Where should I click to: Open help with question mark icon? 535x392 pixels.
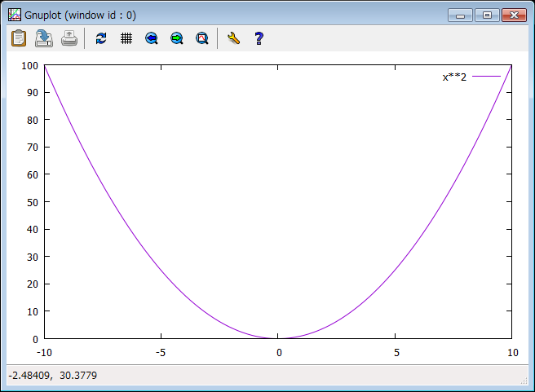click(259, 37)
